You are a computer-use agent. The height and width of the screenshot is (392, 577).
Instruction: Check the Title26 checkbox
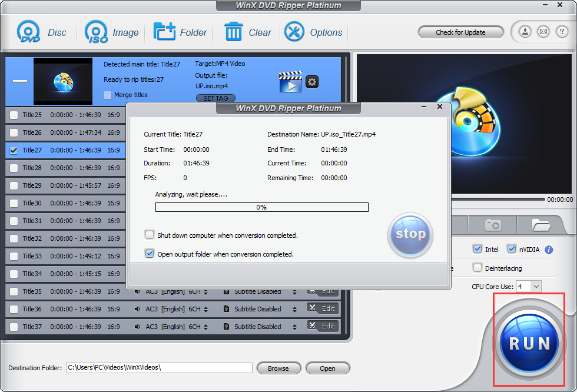click(14, 133)
